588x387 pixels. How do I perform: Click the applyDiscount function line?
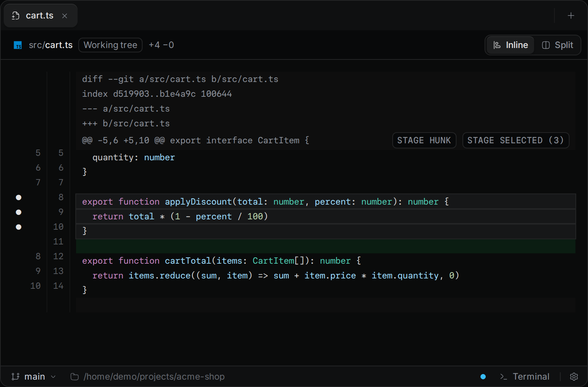coord(326,202)
